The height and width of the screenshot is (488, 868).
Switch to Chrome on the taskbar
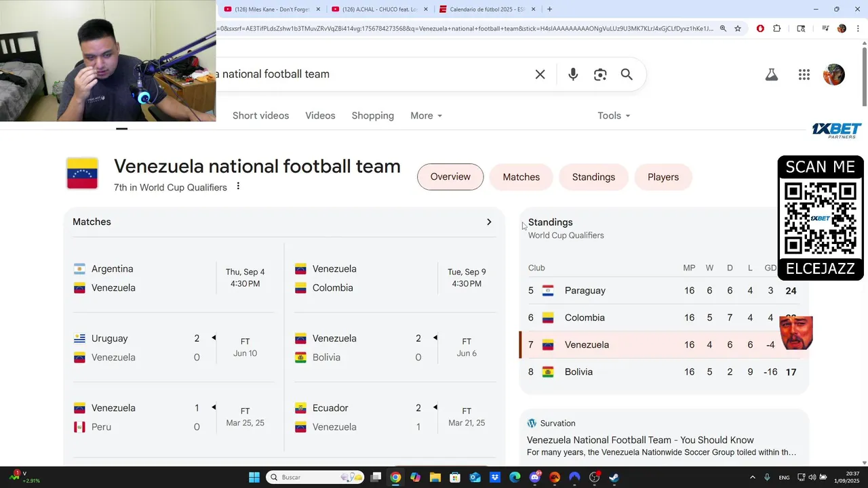395,477
